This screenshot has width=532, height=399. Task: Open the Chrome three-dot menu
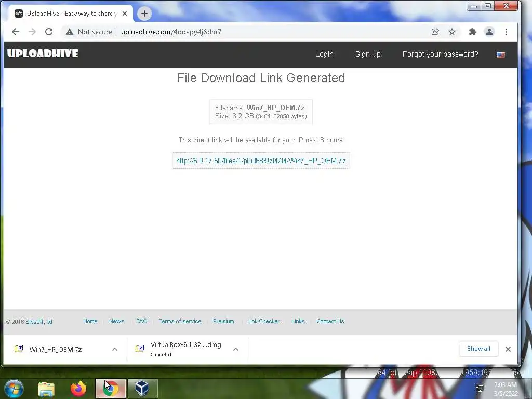coord(506,32)
